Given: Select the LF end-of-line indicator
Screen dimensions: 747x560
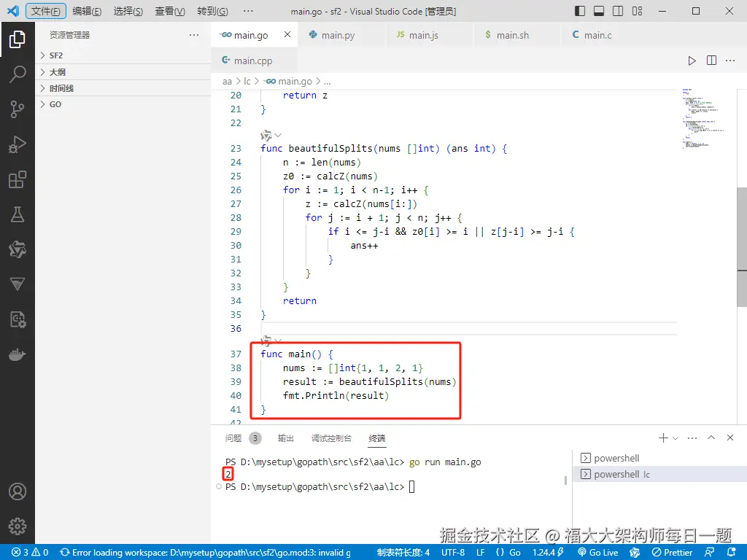Looking at the screenshot, I should tap(480, 553).
